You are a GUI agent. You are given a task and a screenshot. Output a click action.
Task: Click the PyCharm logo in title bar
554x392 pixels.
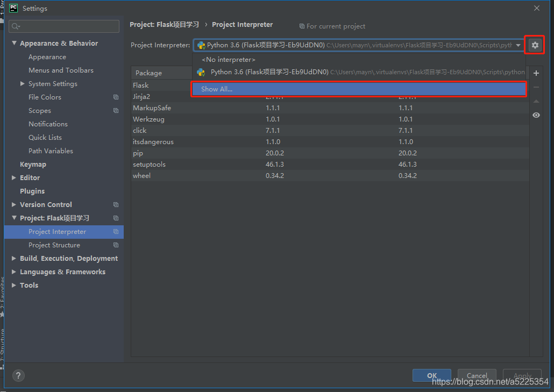coord(13,8)
